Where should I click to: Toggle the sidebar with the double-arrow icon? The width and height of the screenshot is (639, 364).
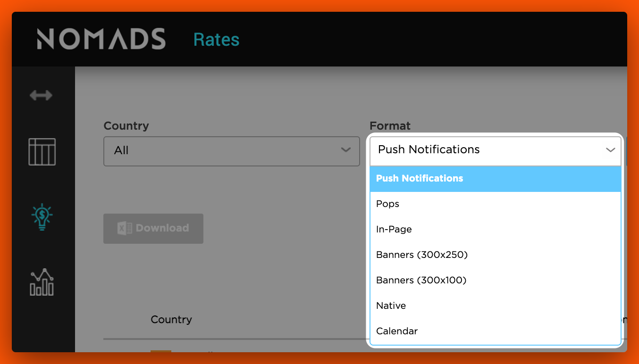coord(41,95)
